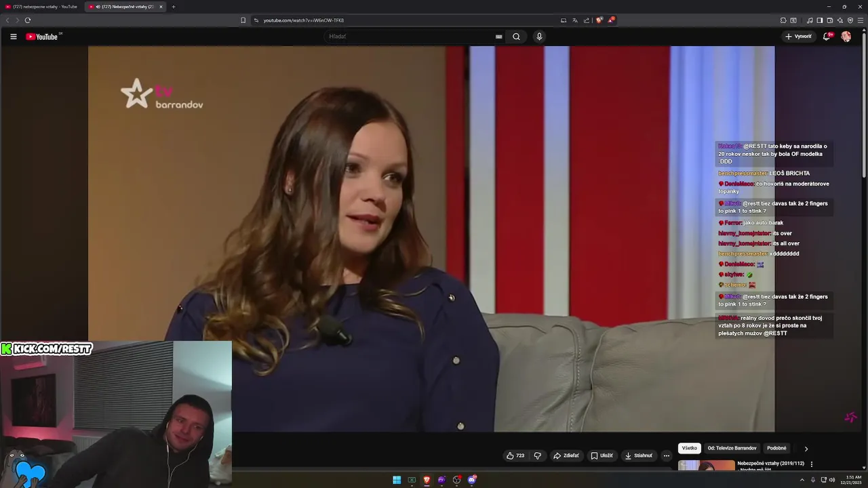Like the video with 723 likes
Screen dimensions: 868x488
point(515,455)
